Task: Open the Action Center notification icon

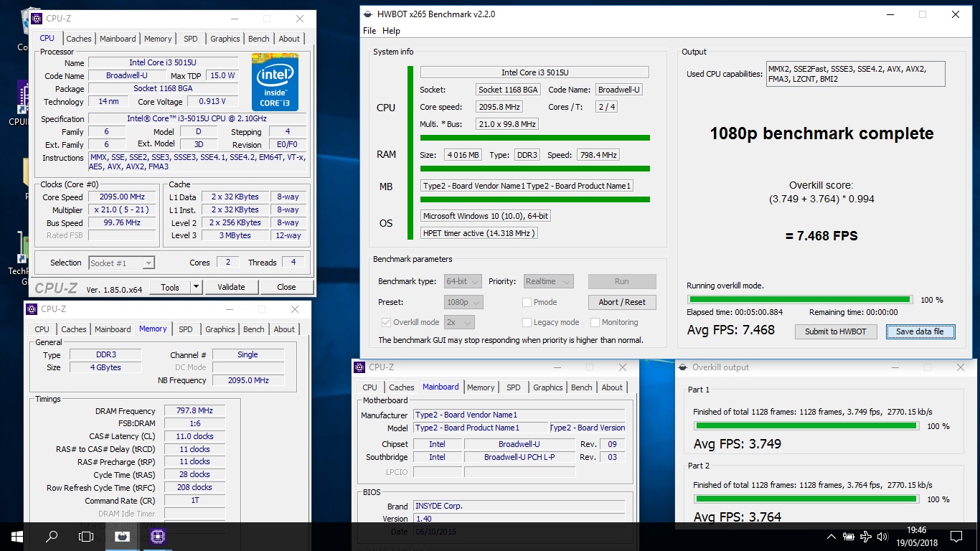Action: pos(956,537)
